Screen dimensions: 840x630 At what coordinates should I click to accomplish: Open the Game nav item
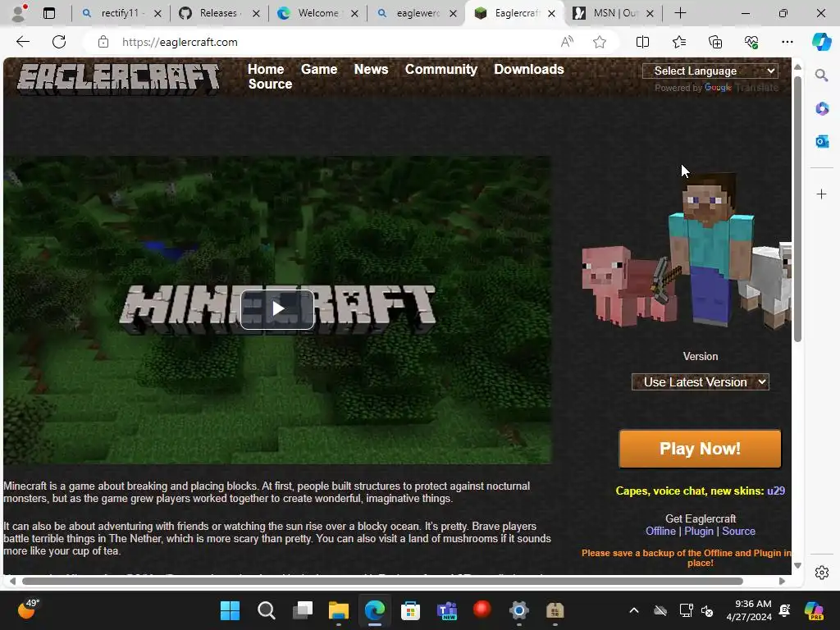pos(319,69)
